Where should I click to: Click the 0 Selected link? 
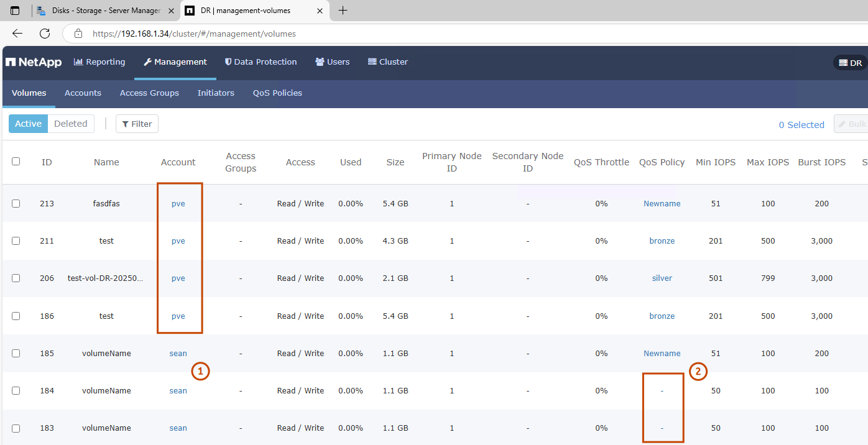pyautogui.click(x=801, y=125)
